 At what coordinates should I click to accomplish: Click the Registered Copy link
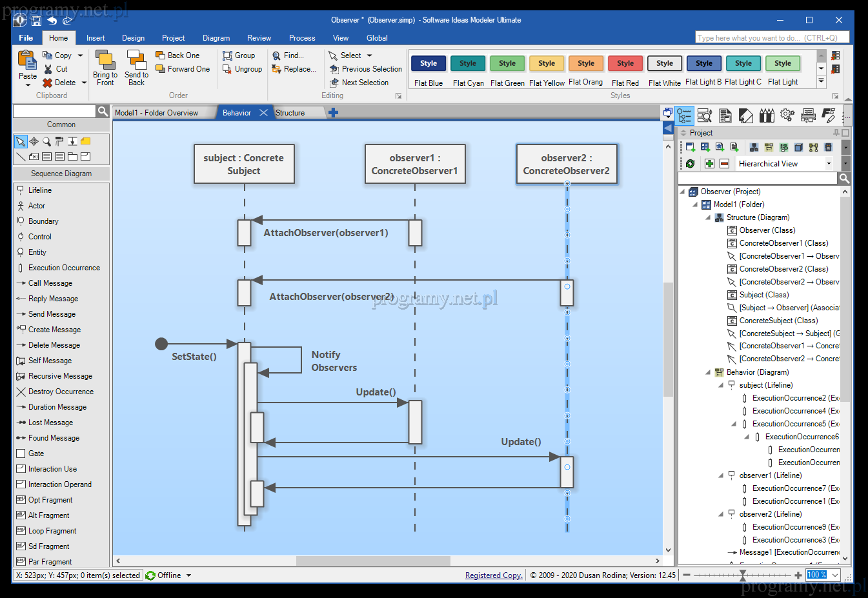[x=494, y=575]
